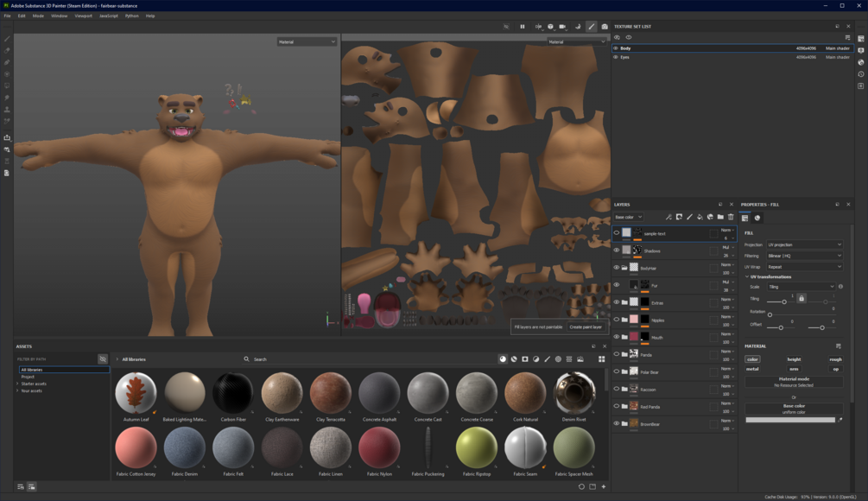Expand the Starter assets tree item
Image resolution: width=868 pixels, height=501 pixels.
click(18, 384)
